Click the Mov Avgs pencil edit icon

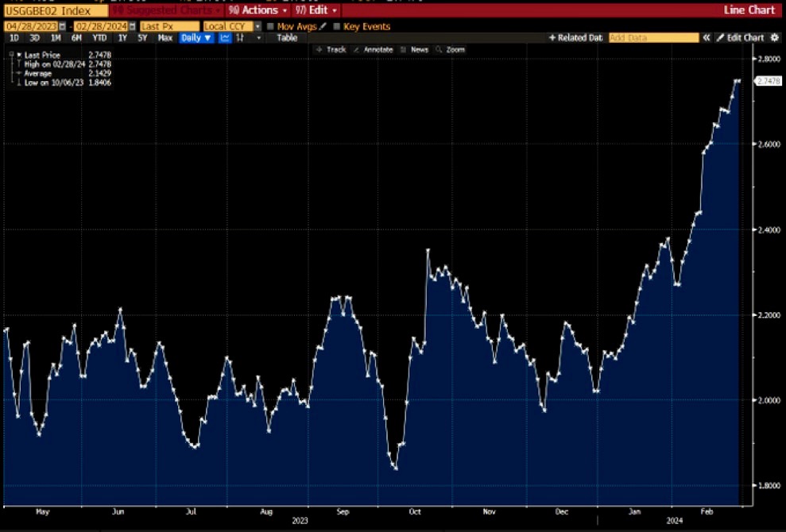click(323, 26)
